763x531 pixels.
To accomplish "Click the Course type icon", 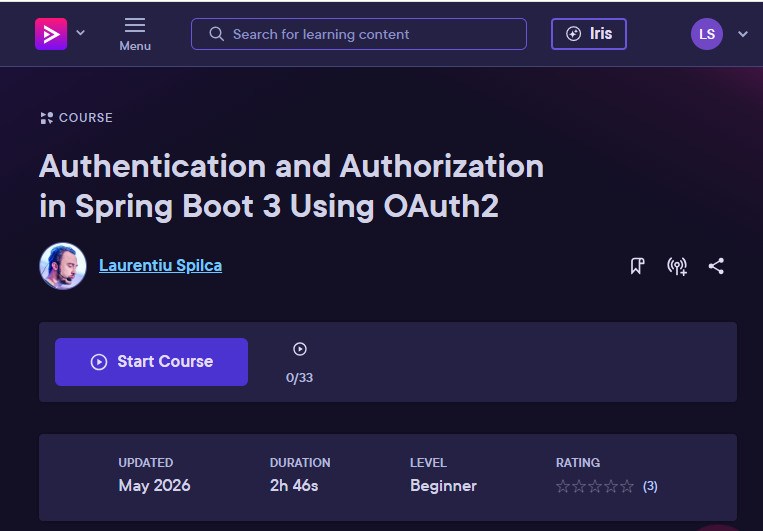I will pyautogui.click(x=46, y=118).
